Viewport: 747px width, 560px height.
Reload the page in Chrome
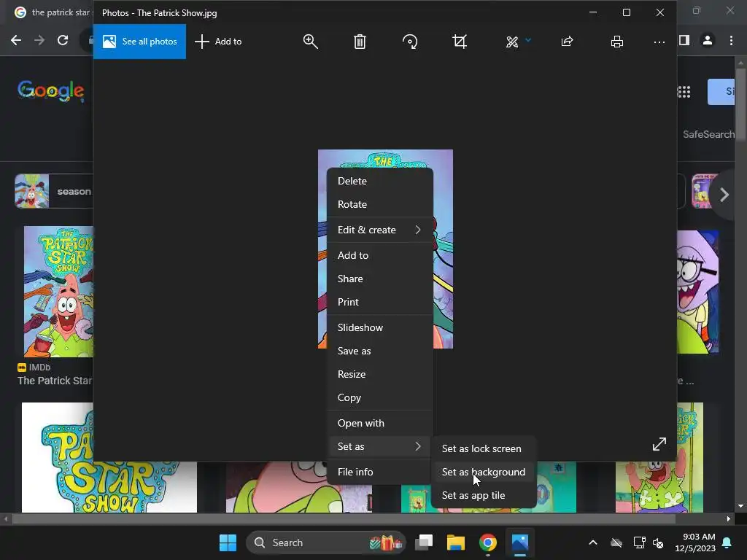click(x=63, y=41)
